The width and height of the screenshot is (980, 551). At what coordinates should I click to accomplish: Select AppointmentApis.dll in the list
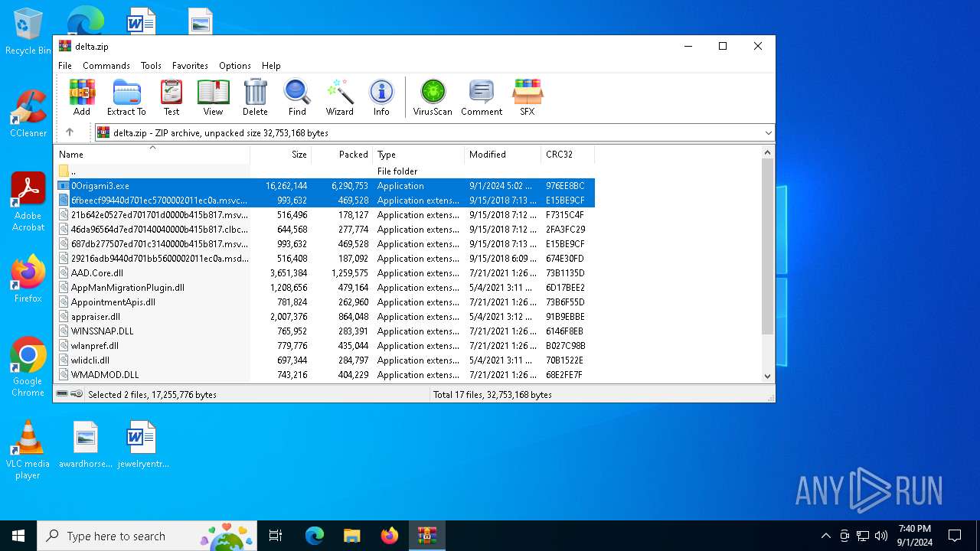coord(325,302)
